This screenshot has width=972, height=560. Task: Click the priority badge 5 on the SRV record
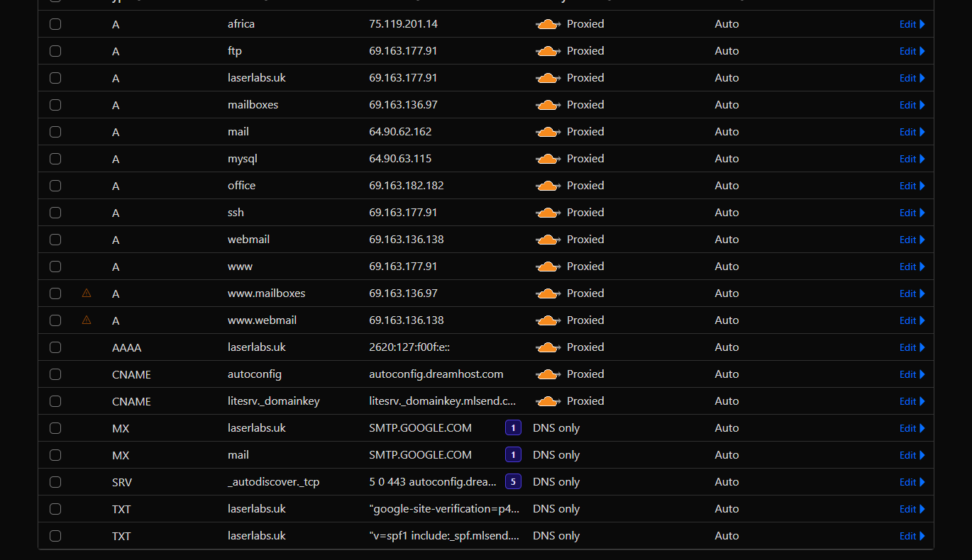[x=513, y=481]
